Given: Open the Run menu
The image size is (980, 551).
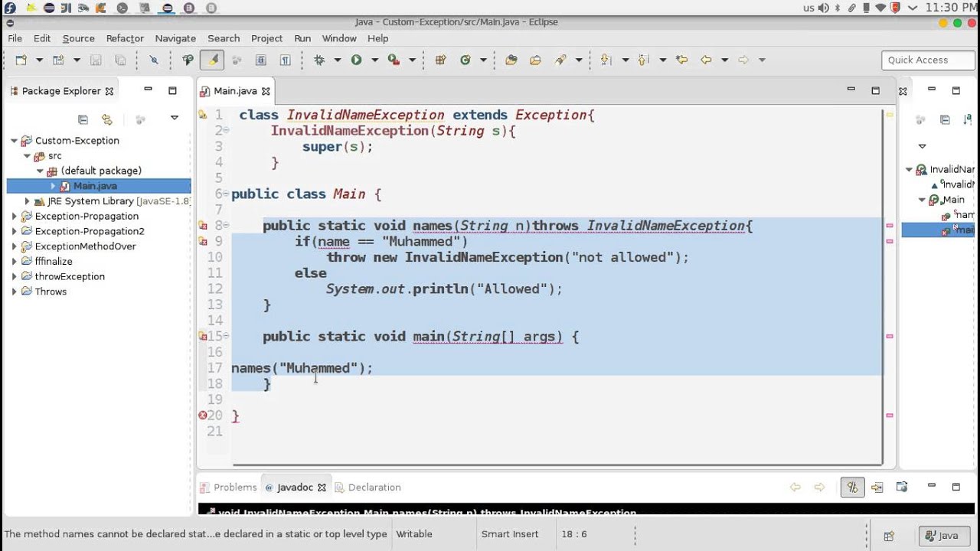Looking at the screenshot, I should 302,38.
